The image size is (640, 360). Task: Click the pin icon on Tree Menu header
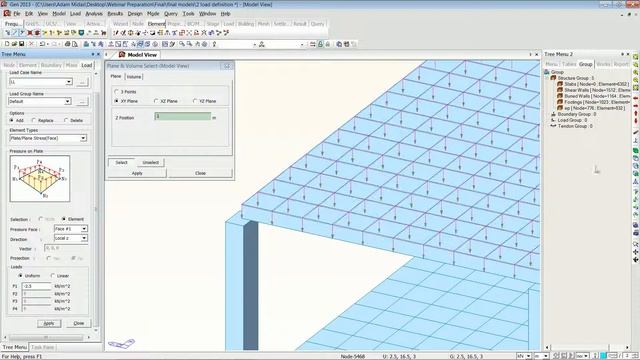coord(93,54)
